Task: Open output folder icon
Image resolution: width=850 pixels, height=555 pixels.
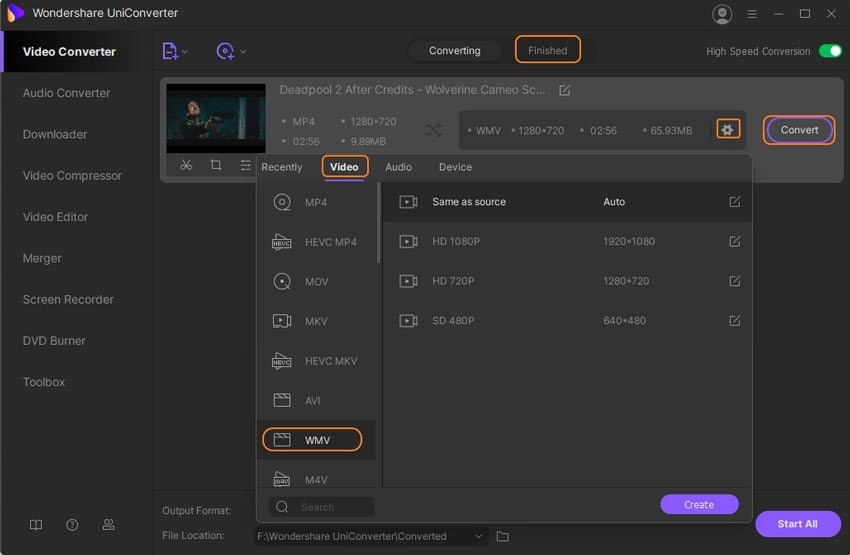Action: point(503,536)
